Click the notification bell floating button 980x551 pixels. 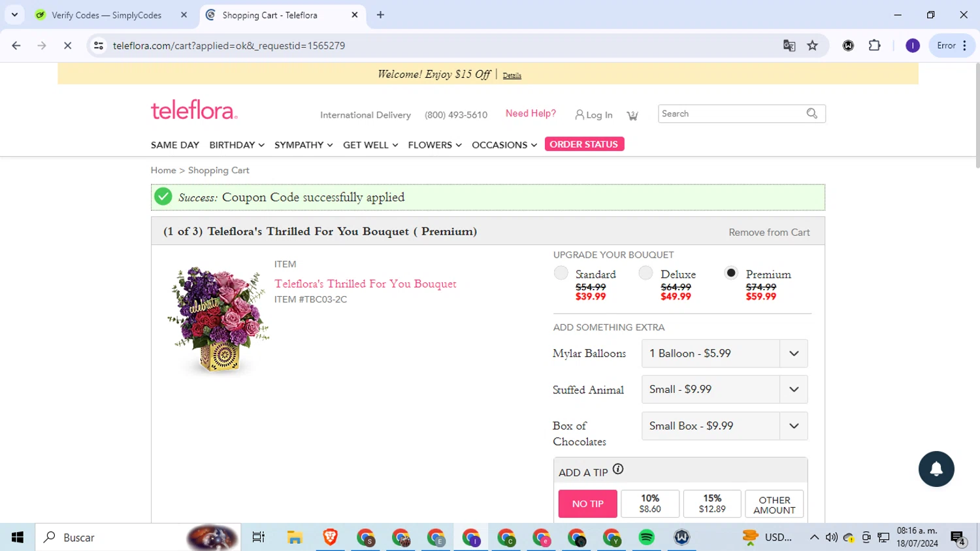point(936,469)
